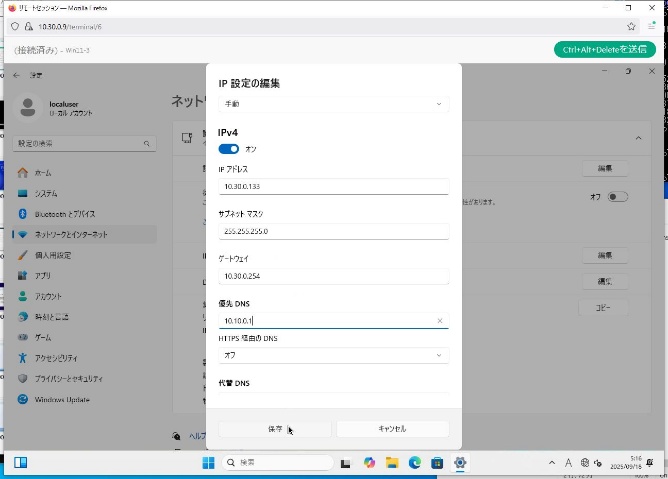Image resolution: width=668 pixels, height=479 pixels.
Task: Clear the 優先 DNS field with X icon
Action: coord(440,321)
